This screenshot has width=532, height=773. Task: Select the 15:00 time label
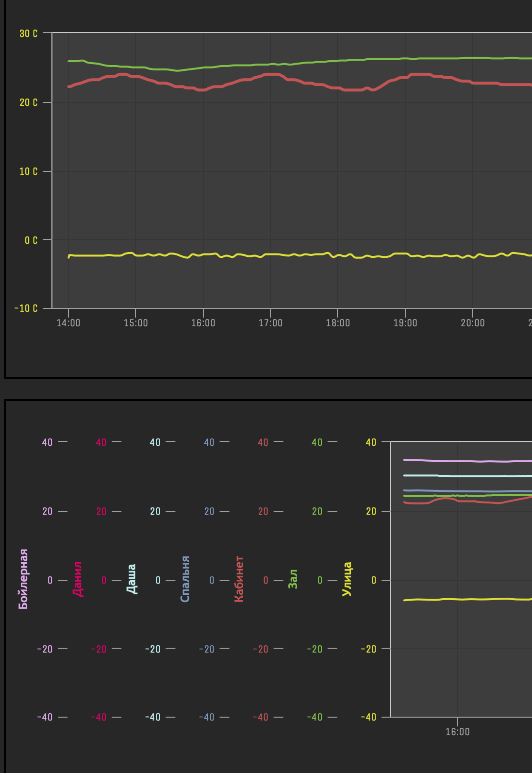click(136, 323)
